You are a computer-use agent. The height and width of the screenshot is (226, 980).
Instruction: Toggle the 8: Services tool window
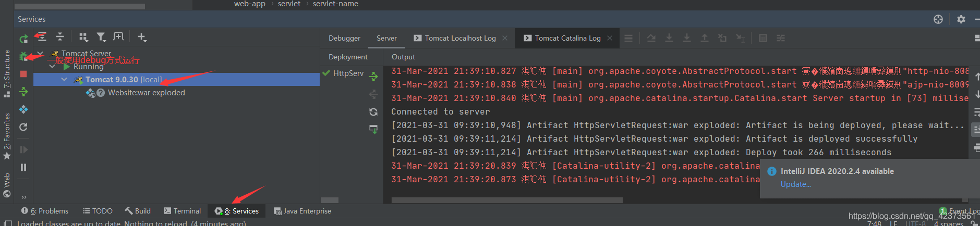[237, 211]
